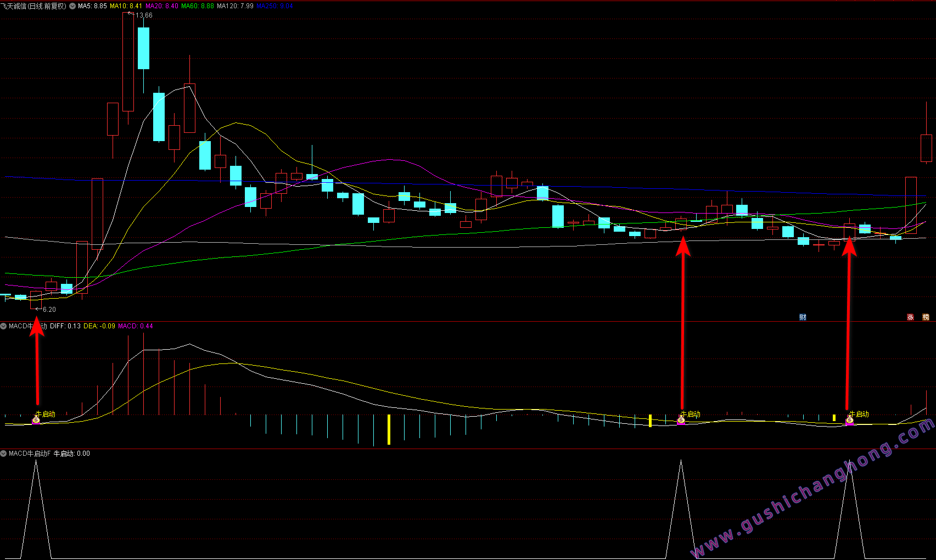Click the tallest yellow MACD histogram bar

pyautogui.click(x=389, y=429)
